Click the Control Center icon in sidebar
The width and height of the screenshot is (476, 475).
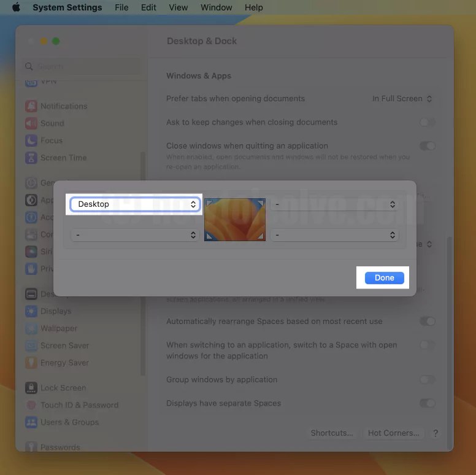[31, 234]
